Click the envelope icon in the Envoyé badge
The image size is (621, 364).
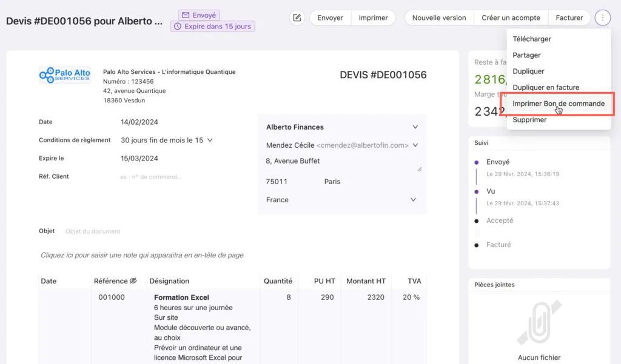(x=186, y=15)
